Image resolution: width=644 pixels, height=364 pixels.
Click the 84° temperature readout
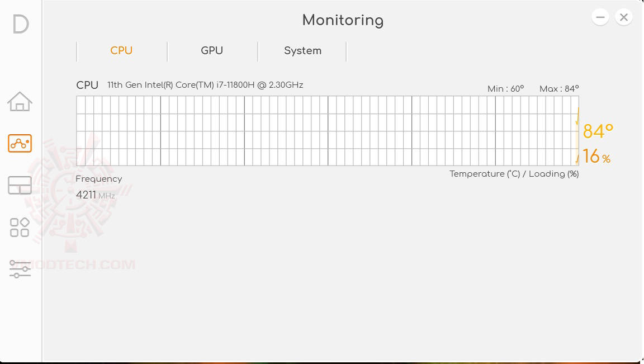click(x=598, y=131)
